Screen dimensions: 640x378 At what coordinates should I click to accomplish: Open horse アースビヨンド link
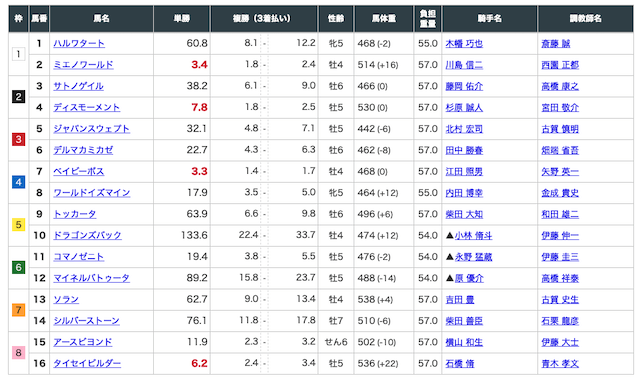point(83,342)
